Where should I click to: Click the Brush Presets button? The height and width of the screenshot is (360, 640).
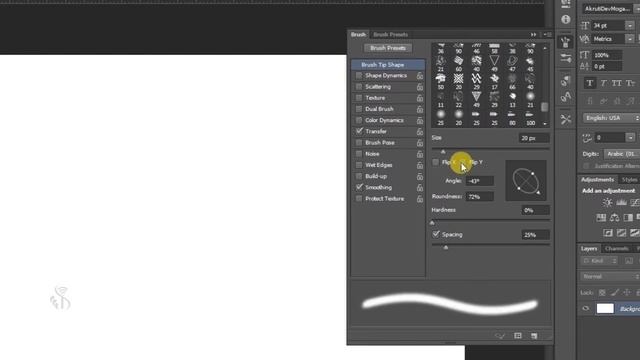[388, 48]
